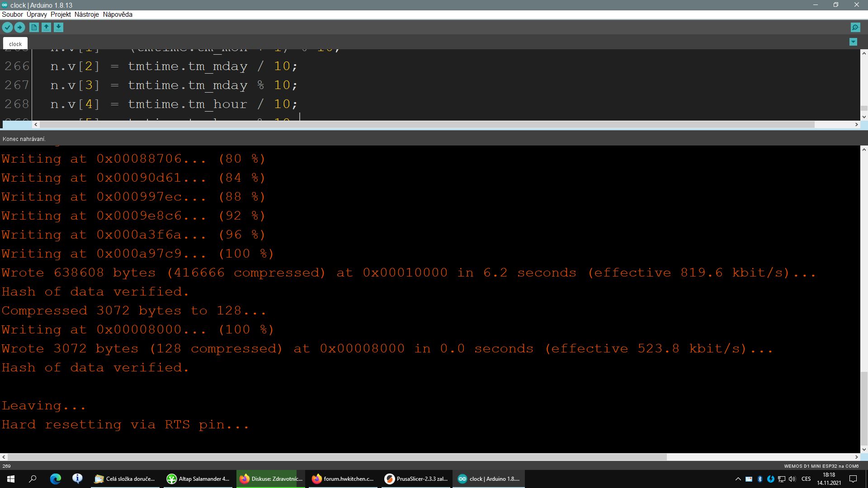Open the Serial Monitor magnifier icon
868x488 pixels.
tap(855, 28)
